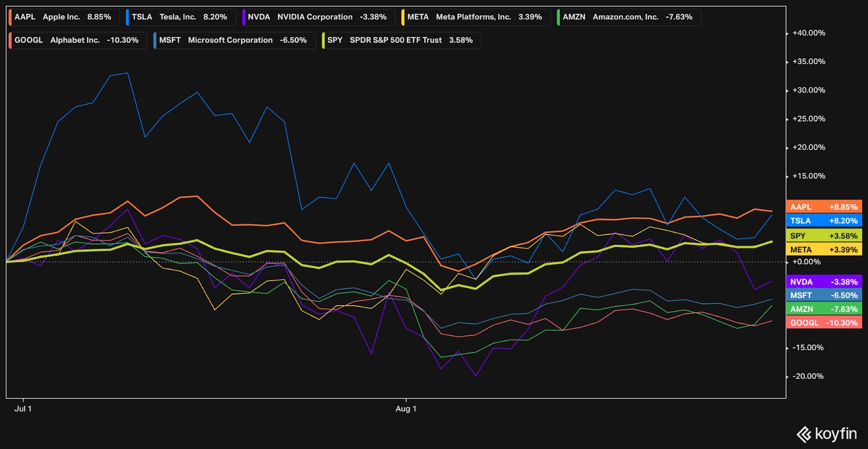868x449 pixels.
Task: Click the +35.00% axis label
Action: (x=809, y=61)
